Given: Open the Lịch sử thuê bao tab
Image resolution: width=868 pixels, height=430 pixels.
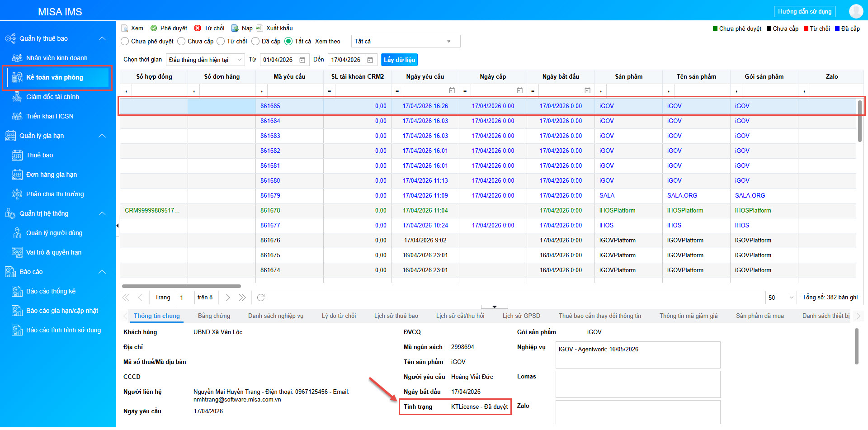Looking at the screenshot, I should coord(396,316).
